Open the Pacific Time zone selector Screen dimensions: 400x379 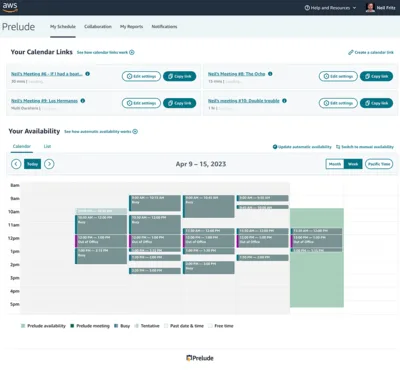click(x=379, y=164)
